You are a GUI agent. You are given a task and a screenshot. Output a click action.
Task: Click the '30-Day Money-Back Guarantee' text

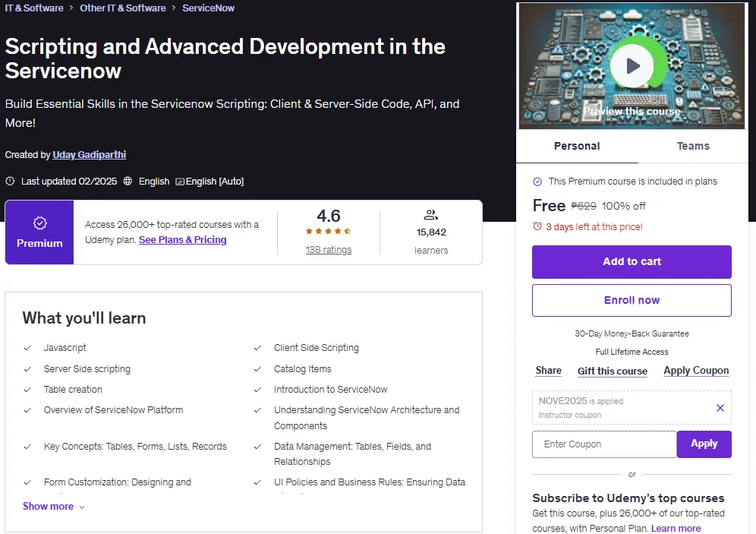632,333
